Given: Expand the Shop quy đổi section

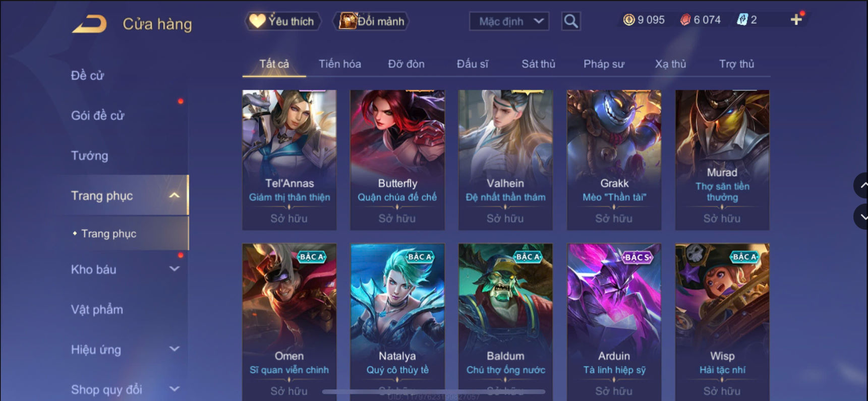Looking at the screenshot, I should pyautogui.click(x=175, y=389).
